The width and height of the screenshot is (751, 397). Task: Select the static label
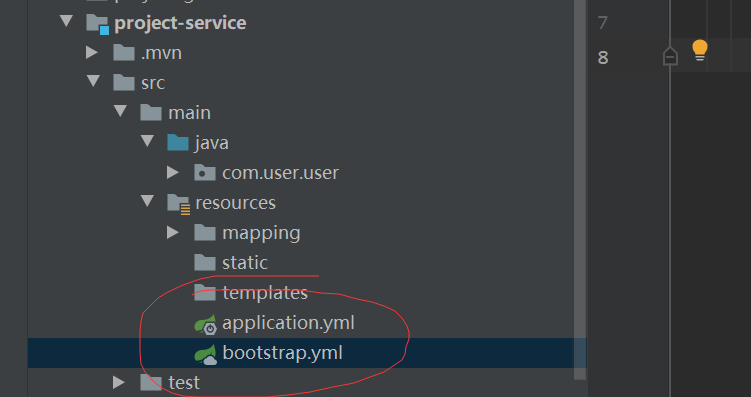[x=245, y=263]
